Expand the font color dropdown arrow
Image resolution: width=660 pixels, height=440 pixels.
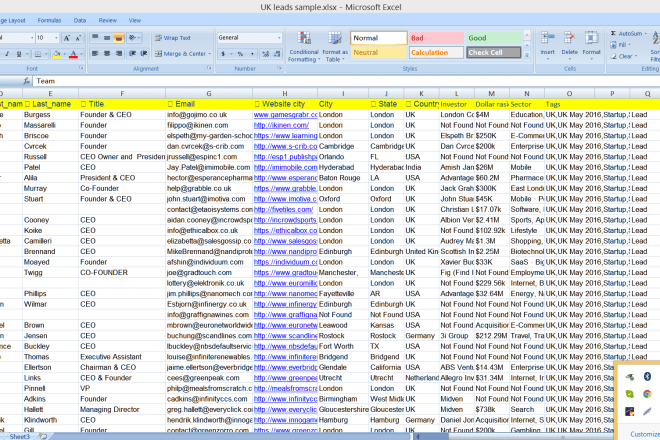click(x=81, y=54)
